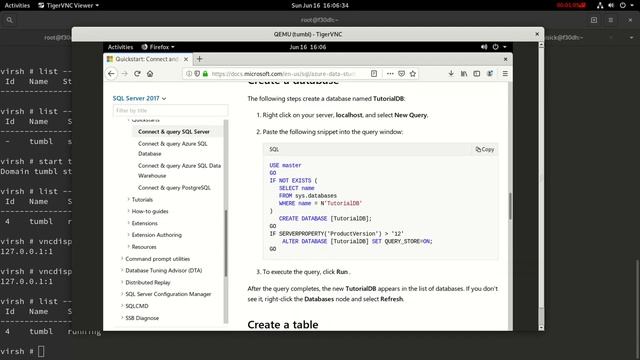Expand Command prompt utilities node

[122, 259]
